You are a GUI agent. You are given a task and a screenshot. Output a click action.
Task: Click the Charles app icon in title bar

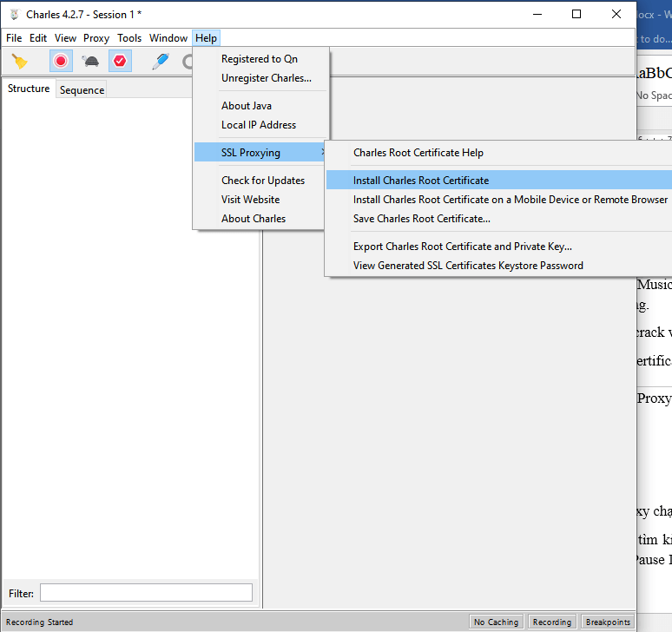pyautogui.click(x=13, y=14)
